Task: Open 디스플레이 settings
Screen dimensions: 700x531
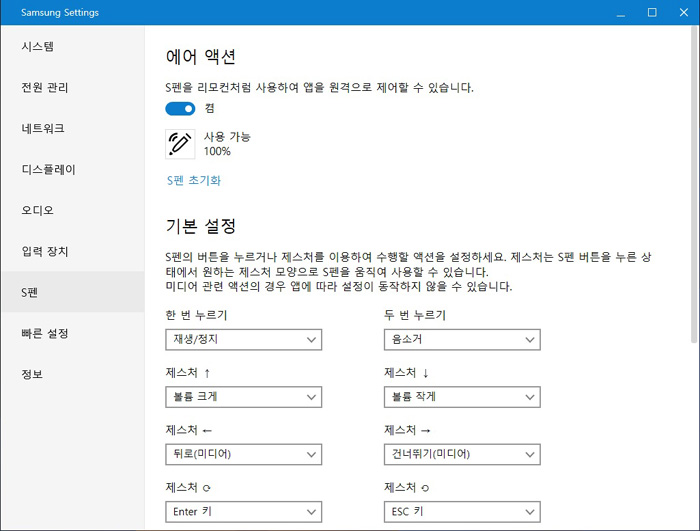Action: coord(73,170)
